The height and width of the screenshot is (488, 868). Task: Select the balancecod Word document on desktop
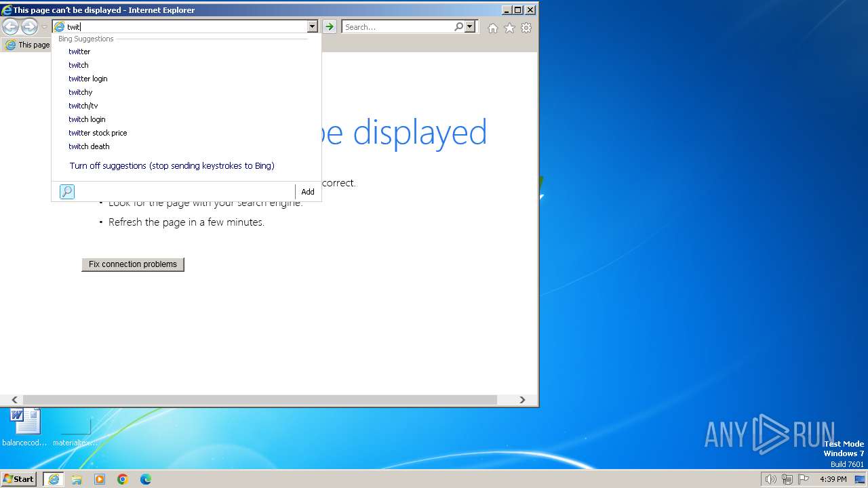point(25,428)
